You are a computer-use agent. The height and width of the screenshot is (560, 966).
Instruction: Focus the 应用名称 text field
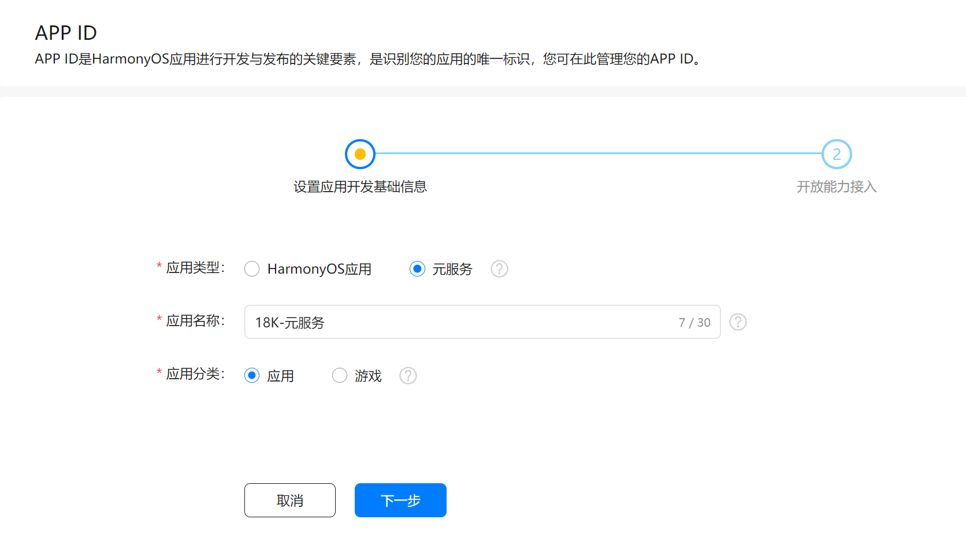coord(462,322)
